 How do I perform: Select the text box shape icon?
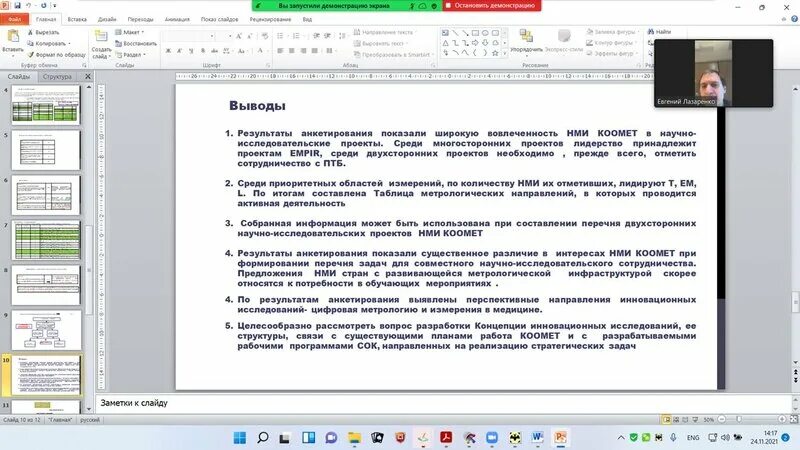445,33
